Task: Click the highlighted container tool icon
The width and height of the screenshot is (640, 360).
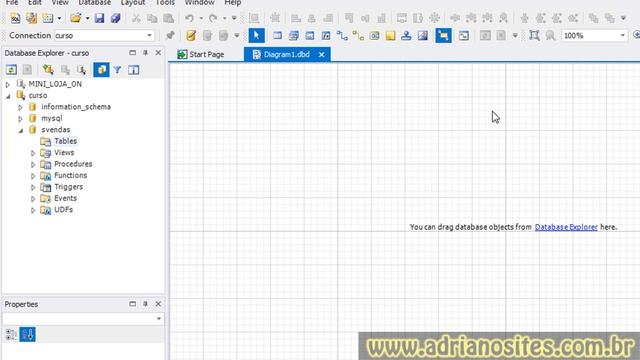Action: (x=443, y=36)
